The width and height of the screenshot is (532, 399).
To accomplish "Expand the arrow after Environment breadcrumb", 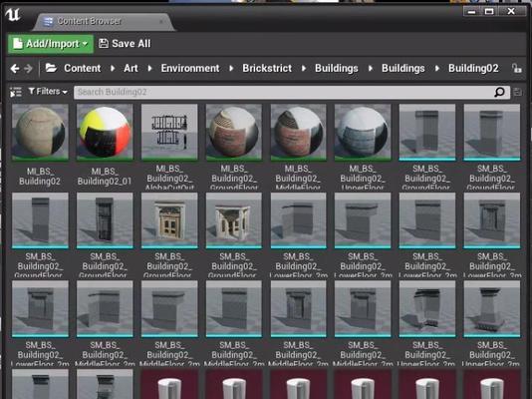I will coord(231,68).
